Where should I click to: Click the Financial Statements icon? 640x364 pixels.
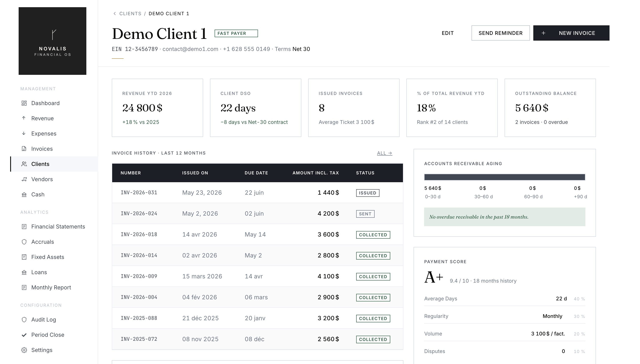pos(24,227)
